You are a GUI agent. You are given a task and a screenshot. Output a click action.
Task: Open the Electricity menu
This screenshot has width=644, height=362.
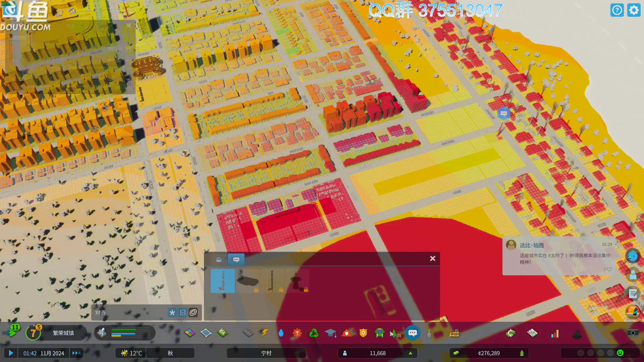[265, 333]
